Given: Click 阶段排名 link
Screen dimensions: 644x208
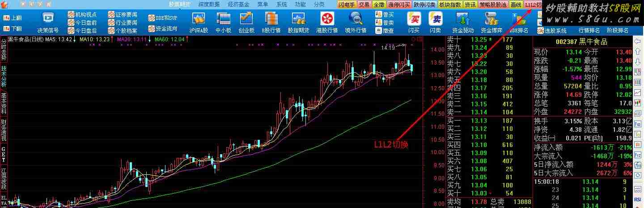Looking at the screenshot, I should (618, 30).
